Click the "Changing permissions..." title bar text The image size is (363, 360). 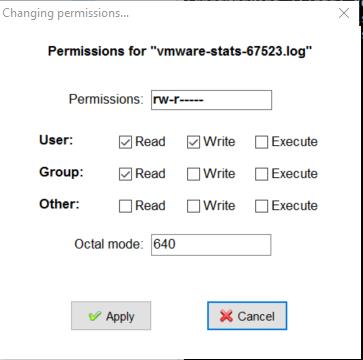66,14
